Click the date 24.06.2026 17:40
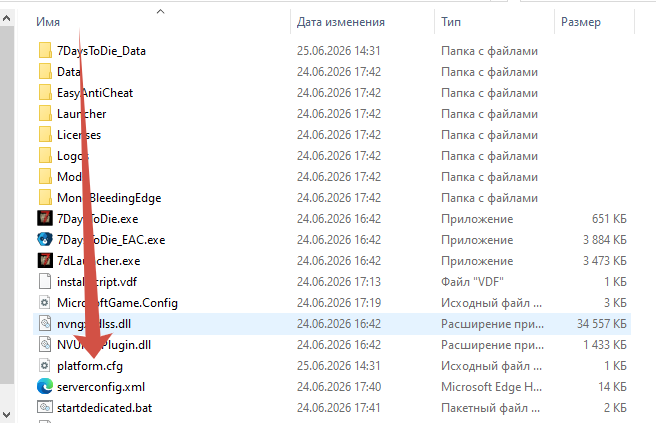Screen dimensions: 656x441 [339, 387]
